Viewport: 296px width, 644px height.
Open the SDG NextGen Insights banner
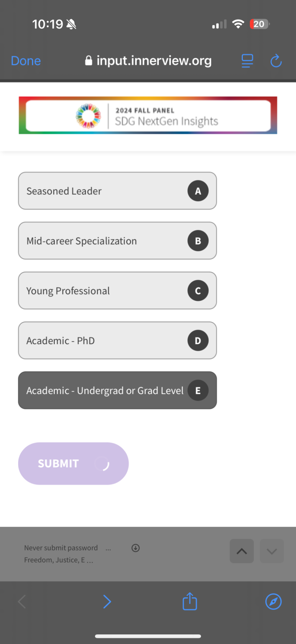148,115
